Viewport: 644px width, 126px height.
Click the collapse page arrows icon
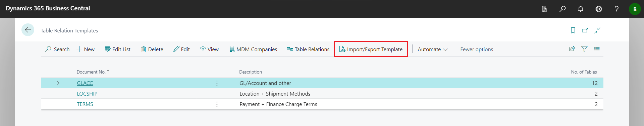[x=597, y=30]
